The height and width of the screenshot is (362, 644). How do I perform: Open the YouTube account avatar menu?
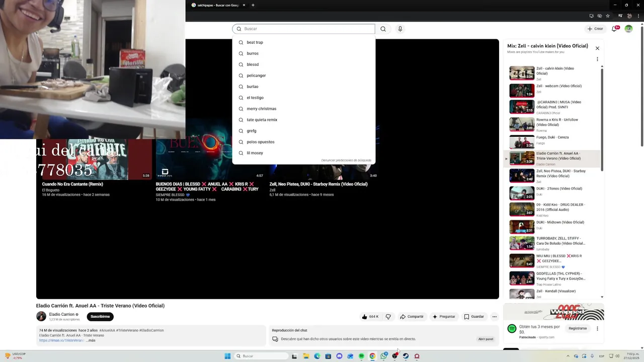628,29
